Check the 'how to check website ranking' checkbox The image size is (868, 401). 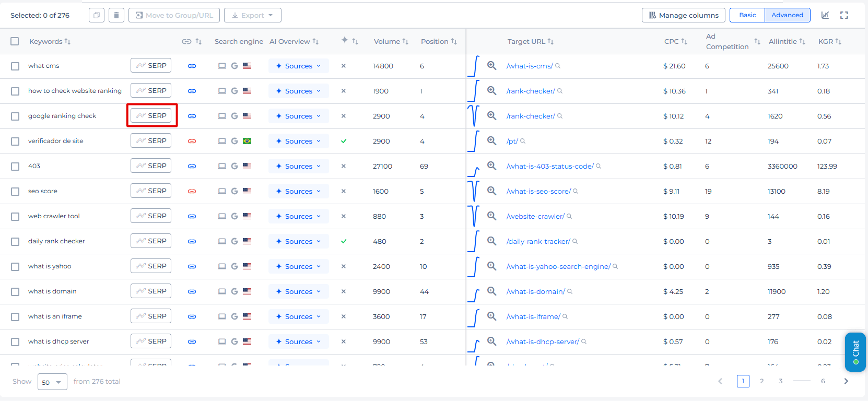15,91
